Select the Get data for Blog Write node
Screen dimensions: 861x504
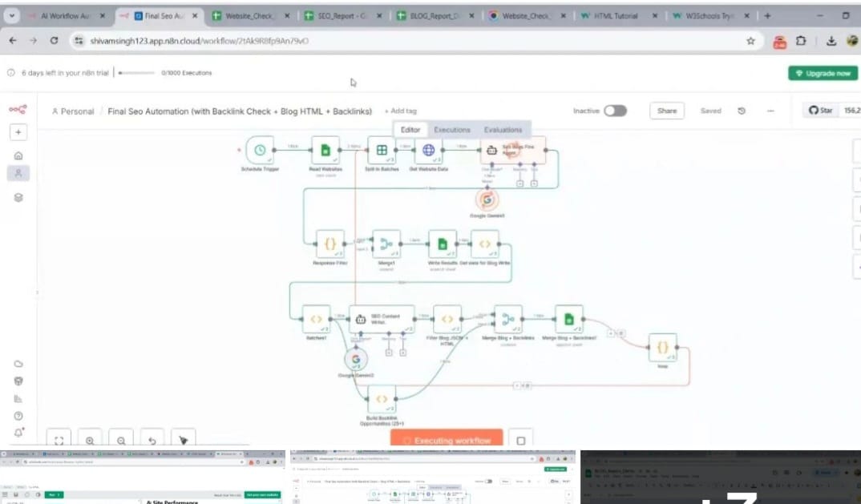pos(485,244)
